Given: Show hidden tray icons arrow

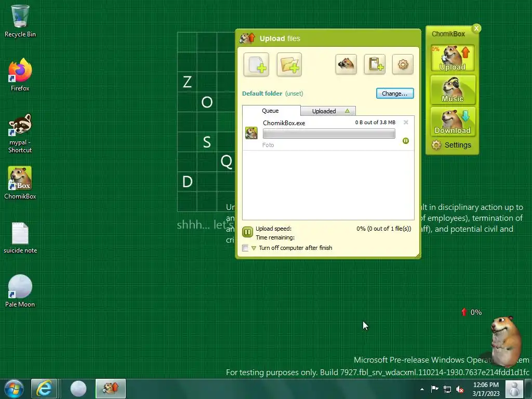Looking at the screenshot, I should click(x=422, y=389).
